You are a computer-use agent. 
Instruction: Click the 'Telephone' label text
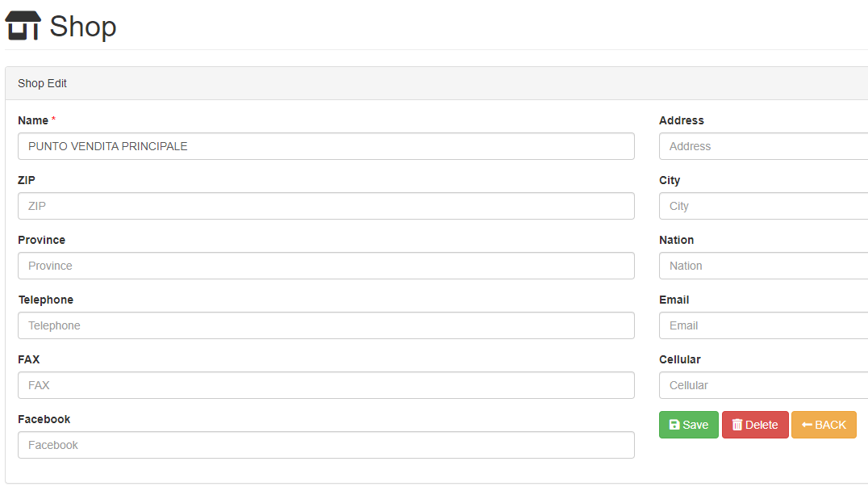[46, 300]
